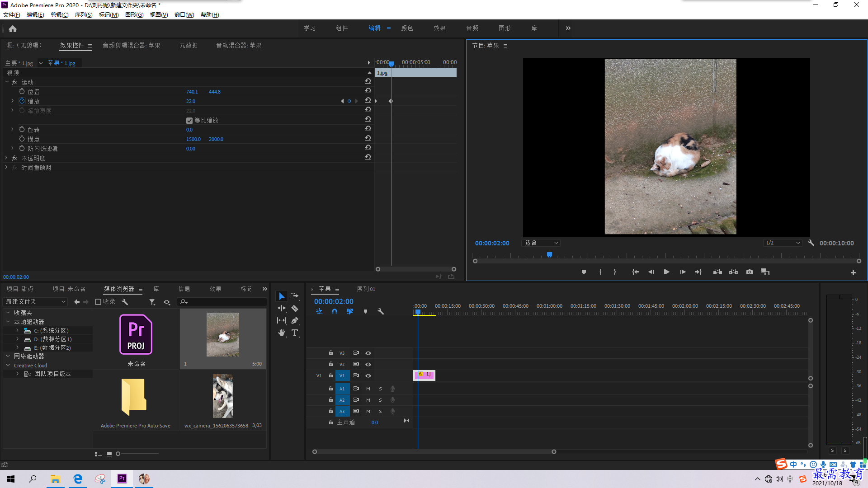Expand the C: (系统分区) drive
868x488 pixels.
click(18, 330)
